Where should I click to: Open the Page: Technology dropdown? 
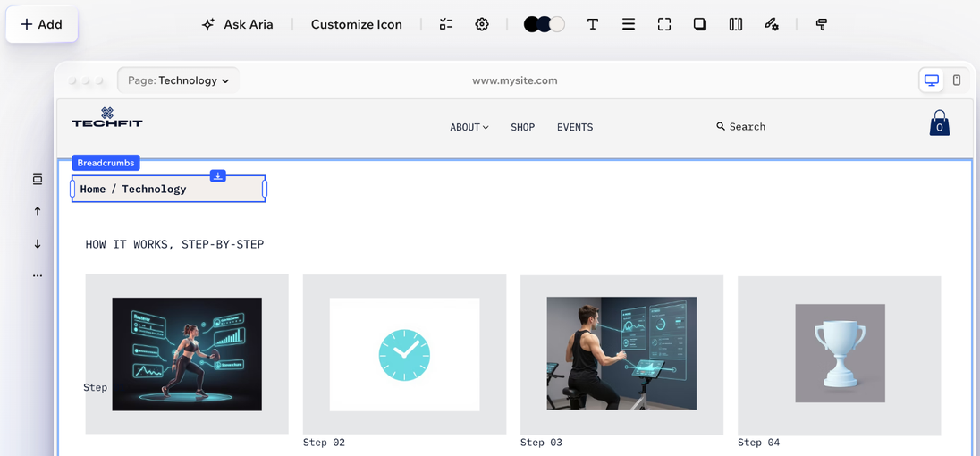(178, 80)
